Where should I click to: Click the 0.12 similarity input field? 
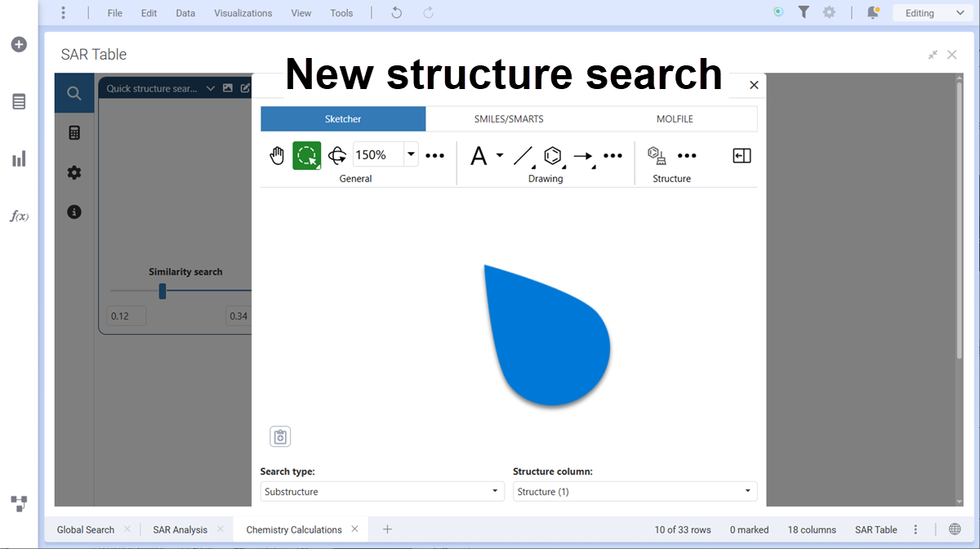126,316
